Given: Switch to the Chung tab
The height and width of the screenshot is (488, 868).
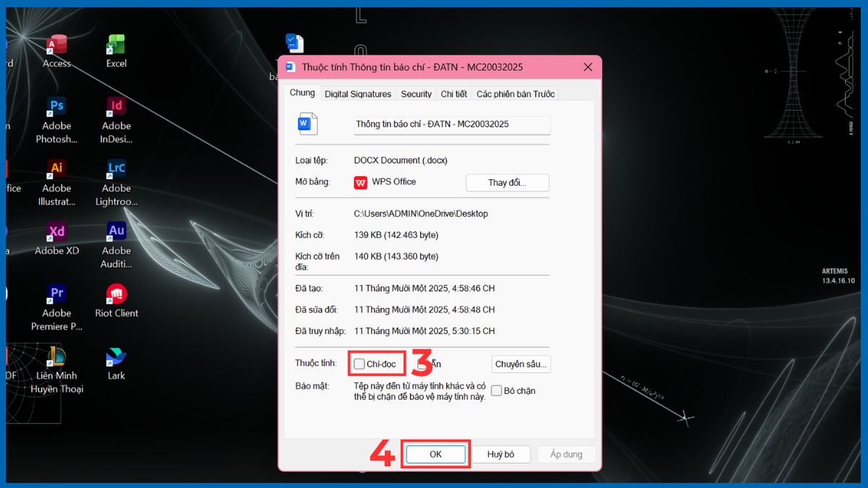Looking at the screenshot, I should point(302,93).
